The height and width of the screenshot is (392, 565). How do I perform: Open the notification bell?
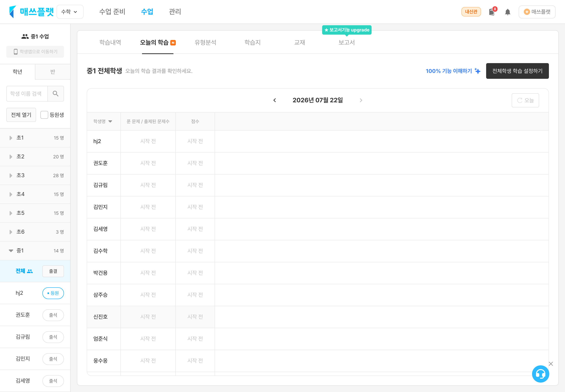[x=508, y=12]
